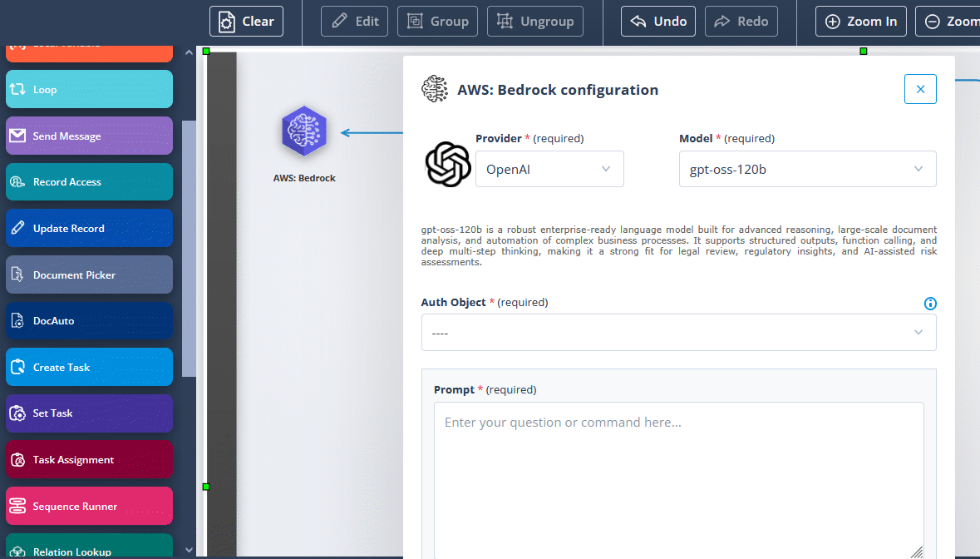This screenshot has height=559, width=980.
Task: Click the AWS: Bedrock node icon on canvas
Action: tap(304, 131)
